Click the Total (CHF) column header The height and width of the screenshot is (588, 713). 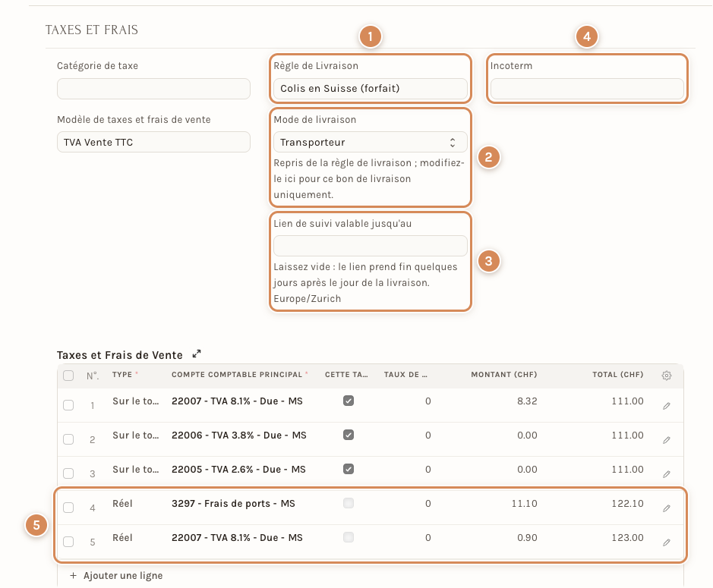coord(617,375)
